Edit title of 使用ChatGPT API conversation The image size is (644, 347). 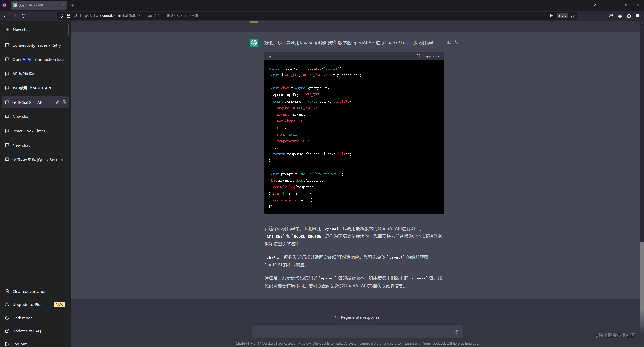[x=57, y=102]
